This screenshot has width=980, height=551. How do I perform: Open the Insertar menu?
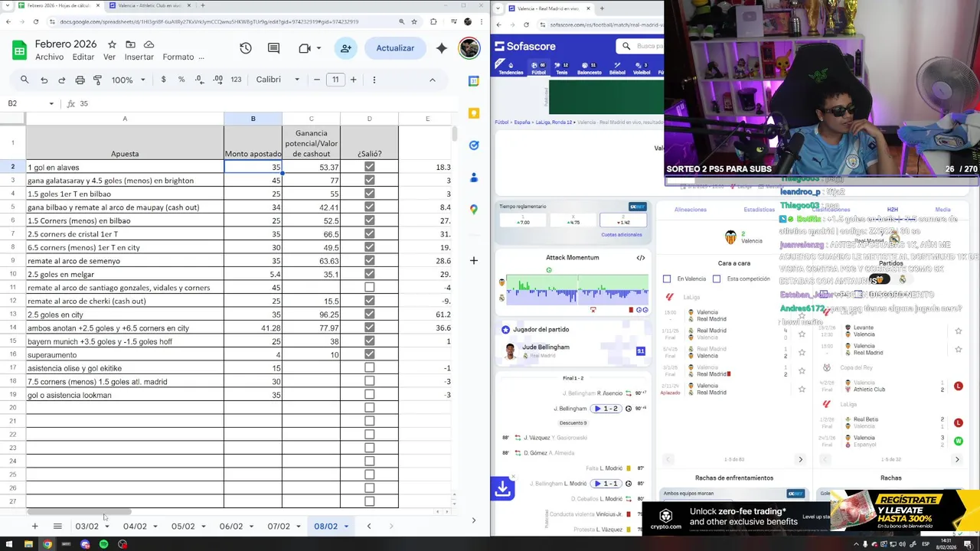139,57
